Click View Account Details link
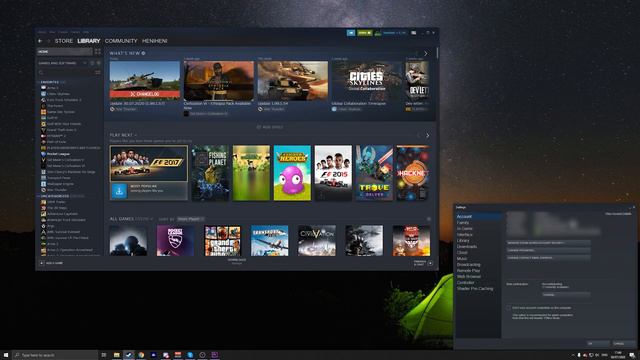 (x=618, y=214)
